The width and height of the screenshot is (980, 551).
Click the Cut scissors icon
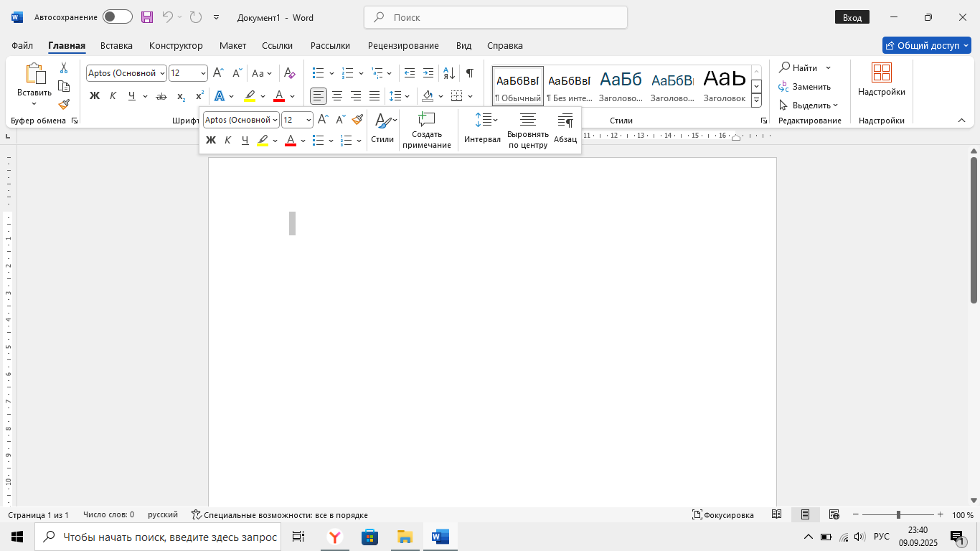pos(64,68)
